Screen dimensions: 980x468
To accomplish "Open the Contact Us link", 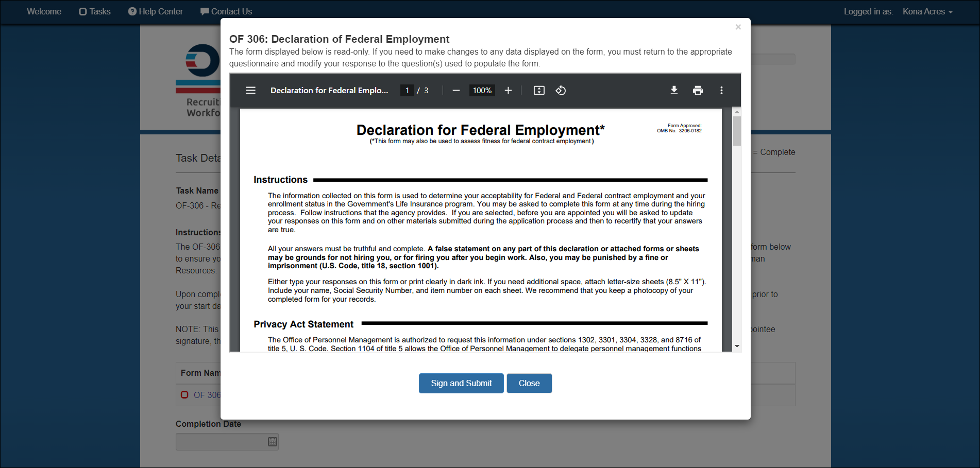I will [x=226, y=11].
